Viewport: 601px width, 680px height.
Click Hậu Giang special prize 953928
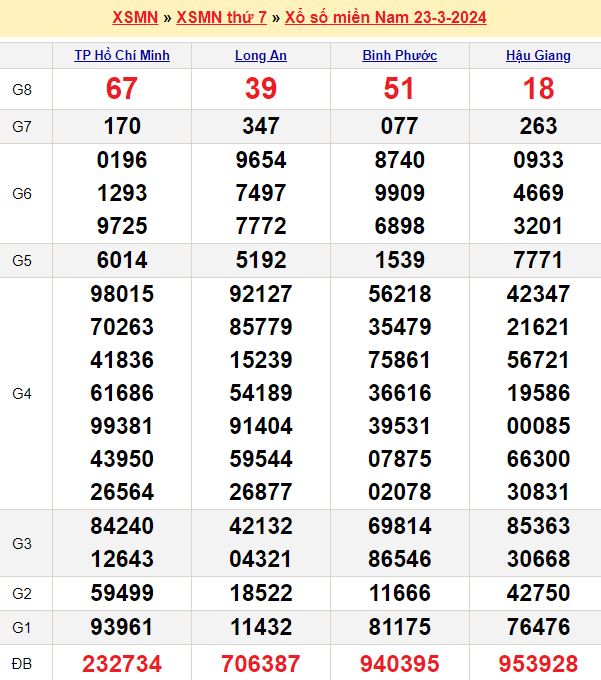tap(538, 663)
